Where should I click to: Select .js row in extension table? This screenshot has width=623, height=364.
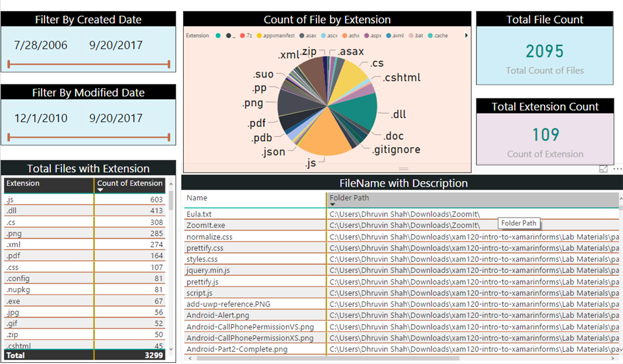pos(85,199)
